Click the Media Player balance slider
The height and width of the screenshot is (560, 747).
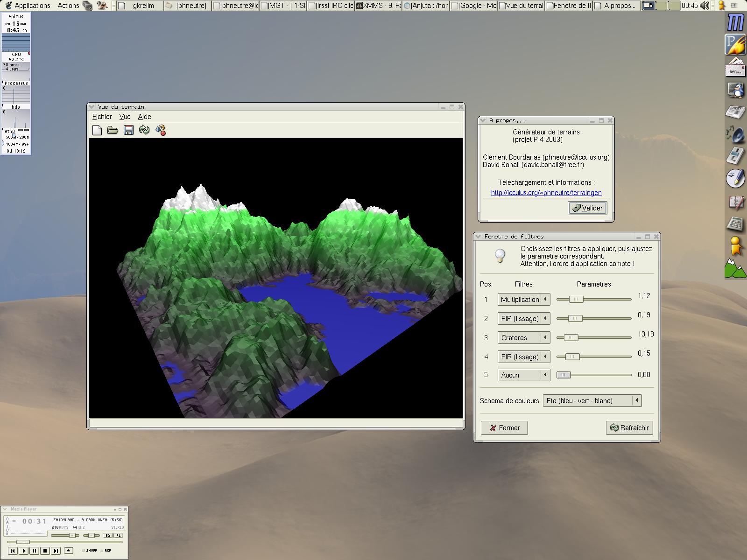(91, 535)
